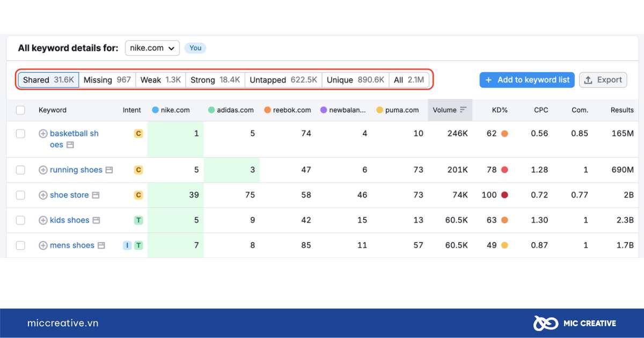Sort by the Com. column header
This screenshot has height=338, width=644.
tap(580, 110)
